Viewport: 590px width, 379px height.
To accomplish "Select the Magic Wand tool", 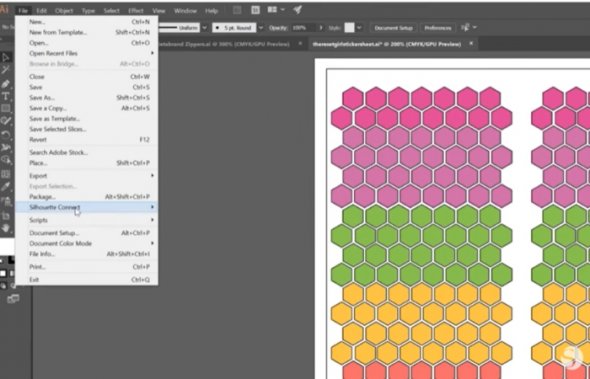I will (5, 70).
